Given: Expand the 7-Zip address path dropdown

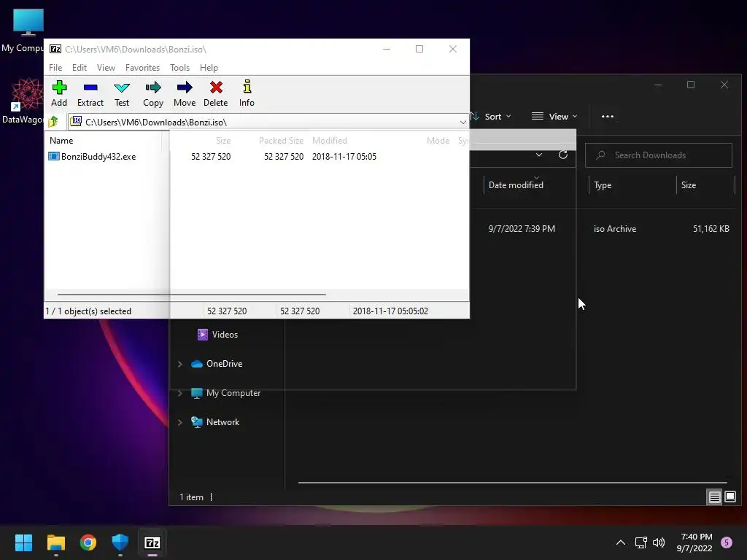Looking at the screenshot, I should [x=462, y=122].
